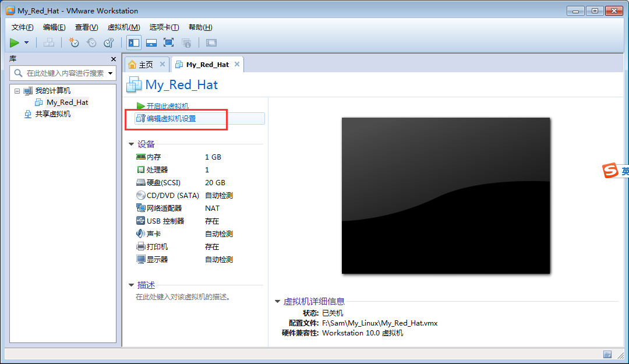
Task: Open the 虚拟机(M) menu
Action: point(123,27)
